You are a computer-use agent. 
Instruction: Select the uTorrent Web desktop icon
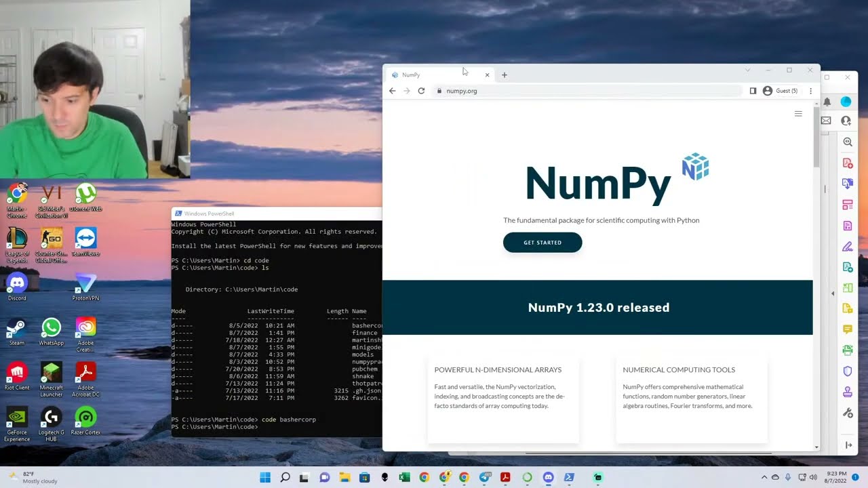[x=85, y=198]
